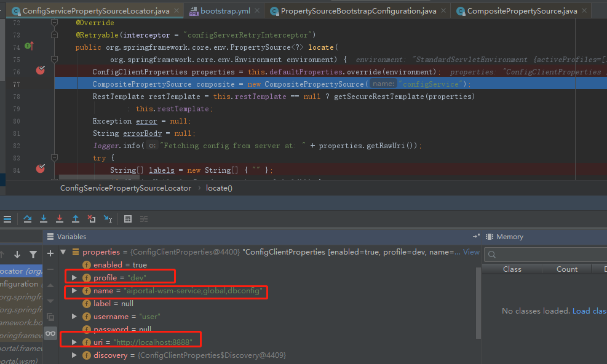
Task: Click the next frame down arrow
Action: (x=17, y=255)
